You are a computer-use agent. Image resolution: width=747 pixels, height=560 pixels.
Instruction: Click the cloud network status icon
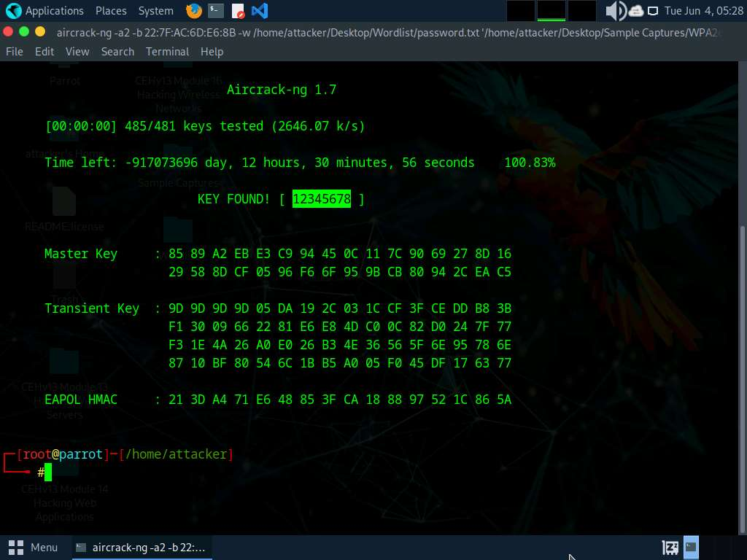635,11
